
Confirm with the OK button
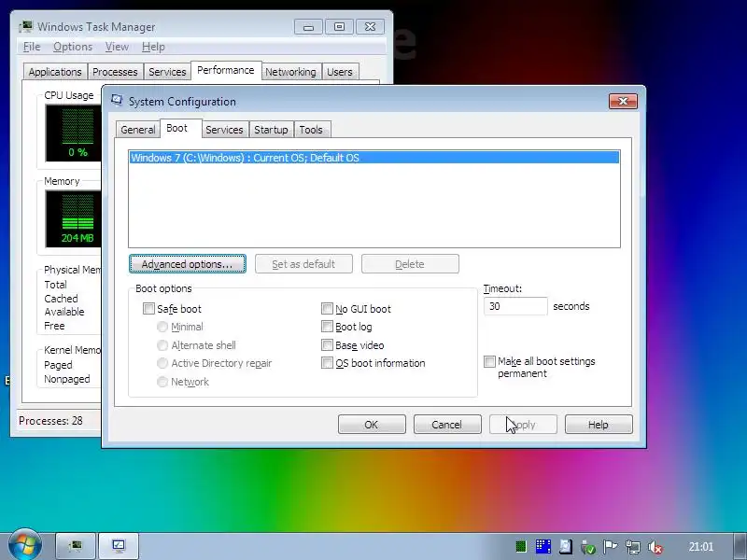coord(372,425)
